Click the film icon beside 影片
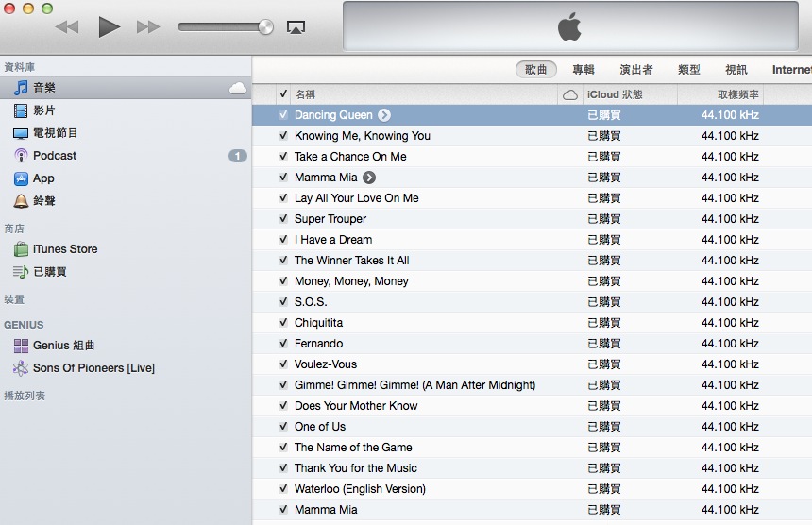 21,110
